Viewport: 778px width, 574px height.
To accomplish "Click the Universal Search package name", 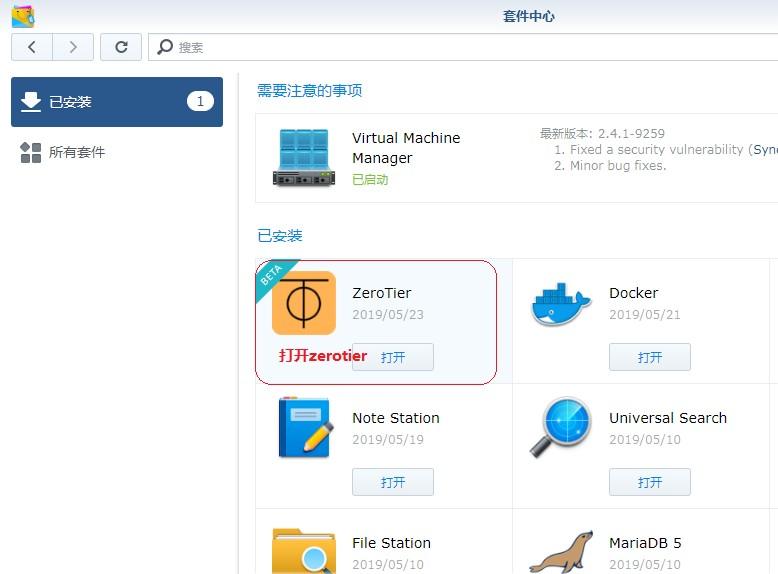I will pos(668,418).
